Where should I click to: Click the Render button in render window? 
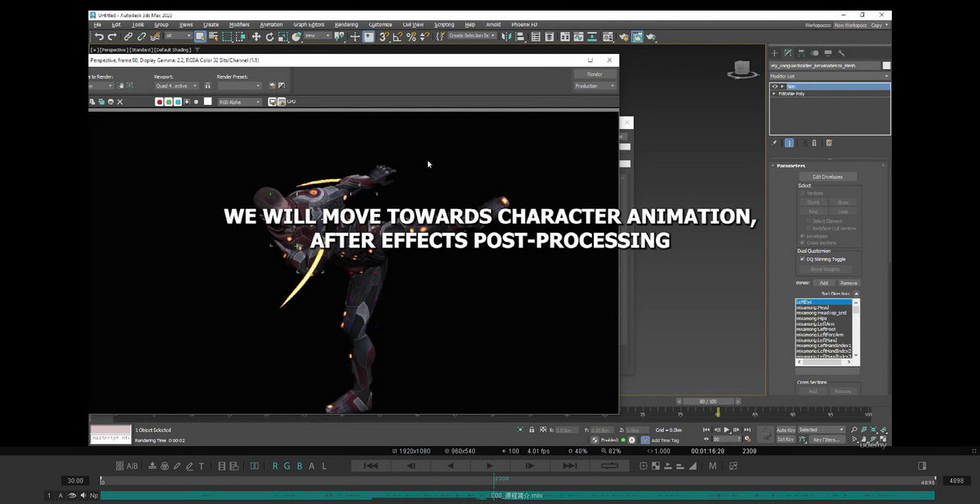pos(595,74)
